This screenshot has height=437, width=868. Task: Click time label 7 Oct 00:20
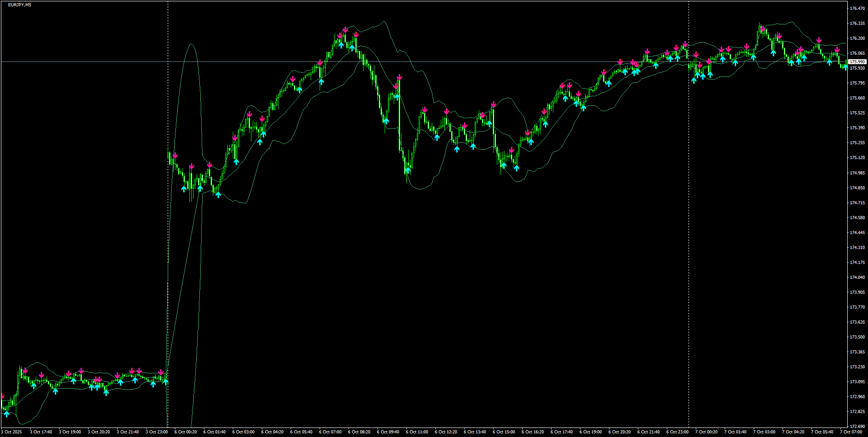point(706,432)
